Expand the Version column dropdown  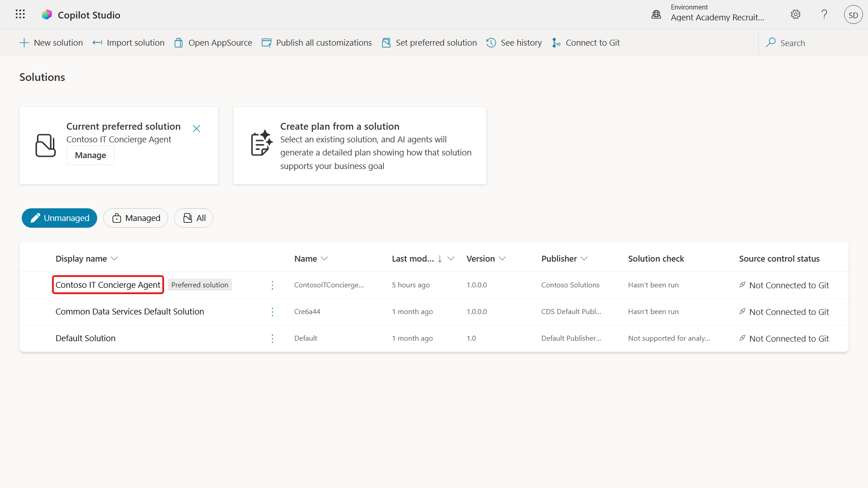click(502, 258)
